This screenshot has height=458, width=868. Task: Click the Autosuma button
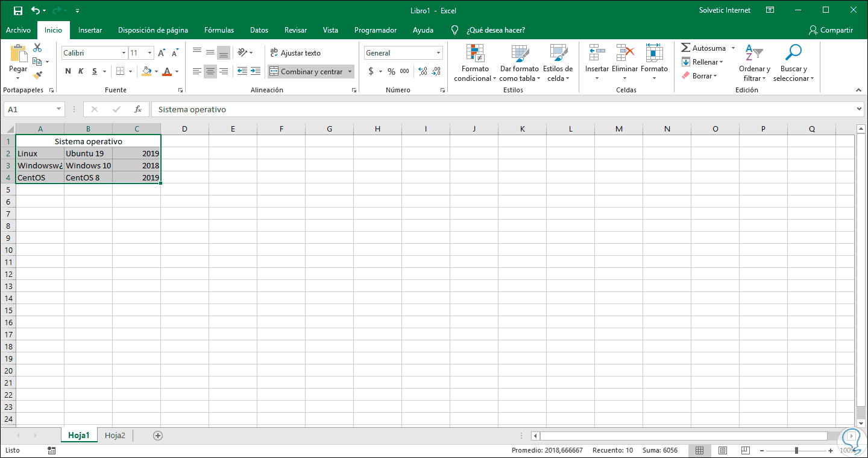point(703,48)
